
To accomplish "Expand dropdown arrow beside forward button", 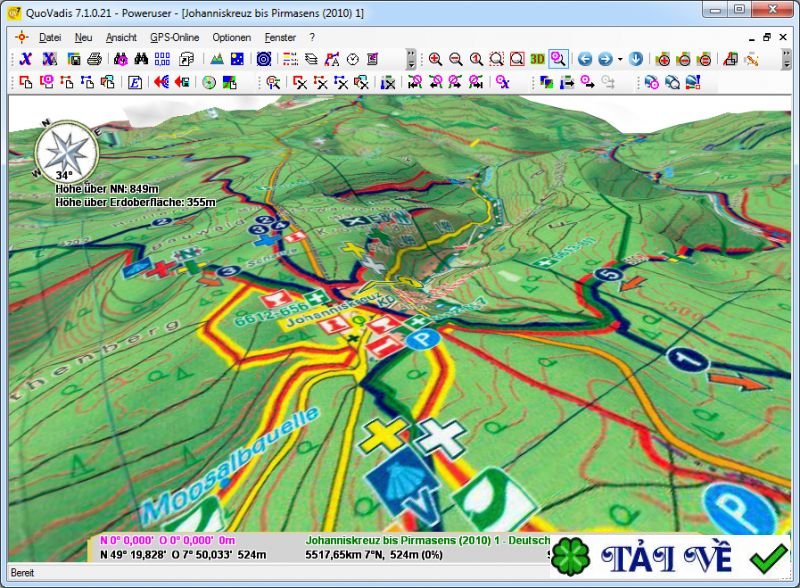I will click(x=620, y=59).
